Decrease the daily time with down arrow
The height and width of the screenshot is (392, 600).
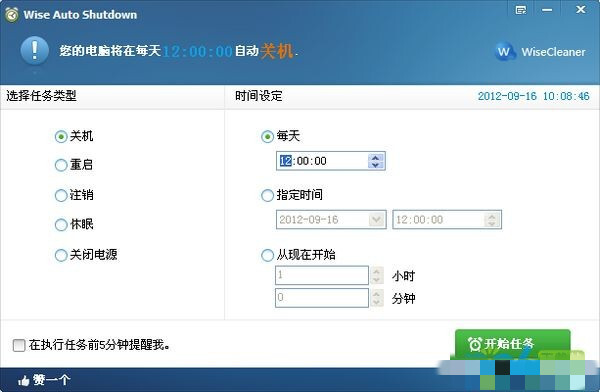[x=375, y=165]
